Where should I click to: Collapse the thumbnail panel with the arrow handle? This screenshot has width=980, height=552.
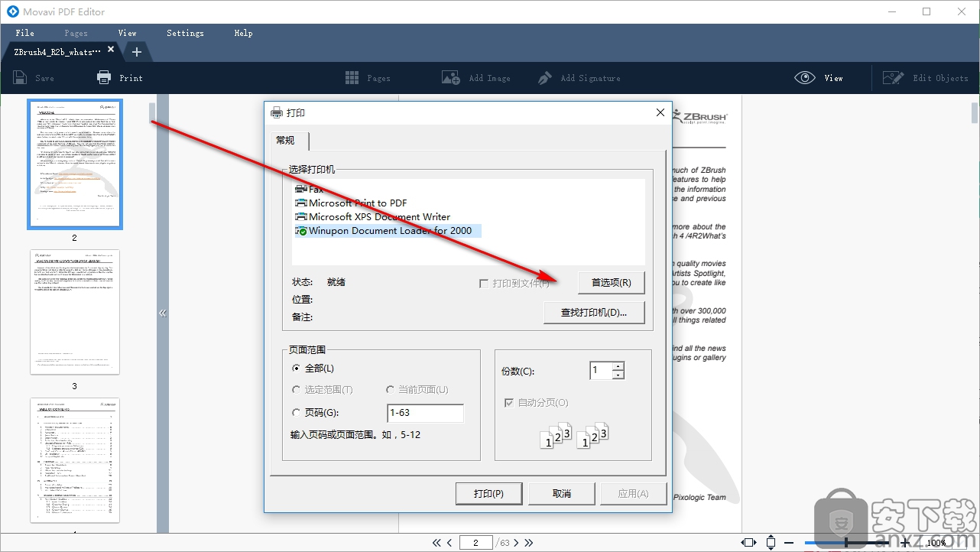tap(162, 313)
